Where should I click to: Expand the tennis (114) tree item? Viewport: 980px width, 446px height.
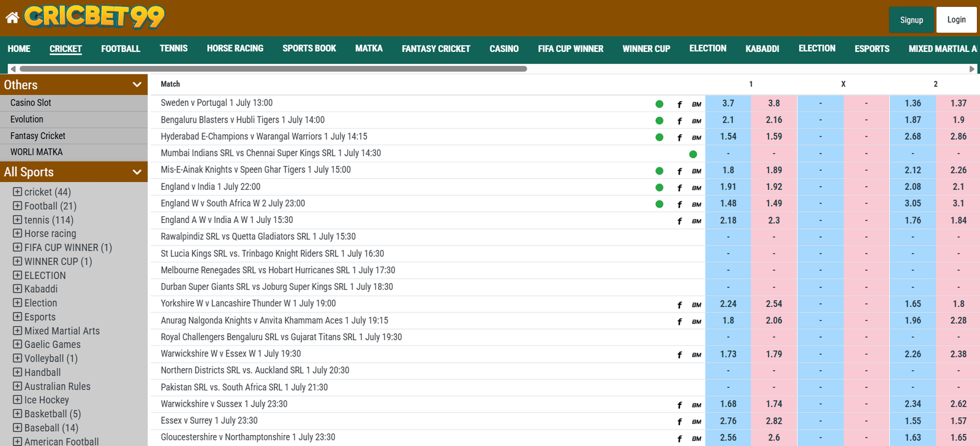click(x=17, y=219)
